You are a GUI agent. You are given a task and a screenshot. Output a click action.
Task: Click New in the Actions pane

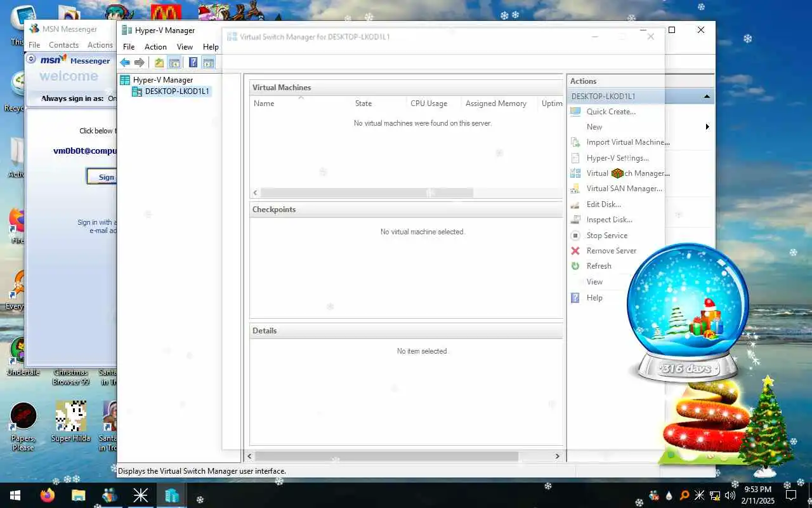[x=594, y=127]
